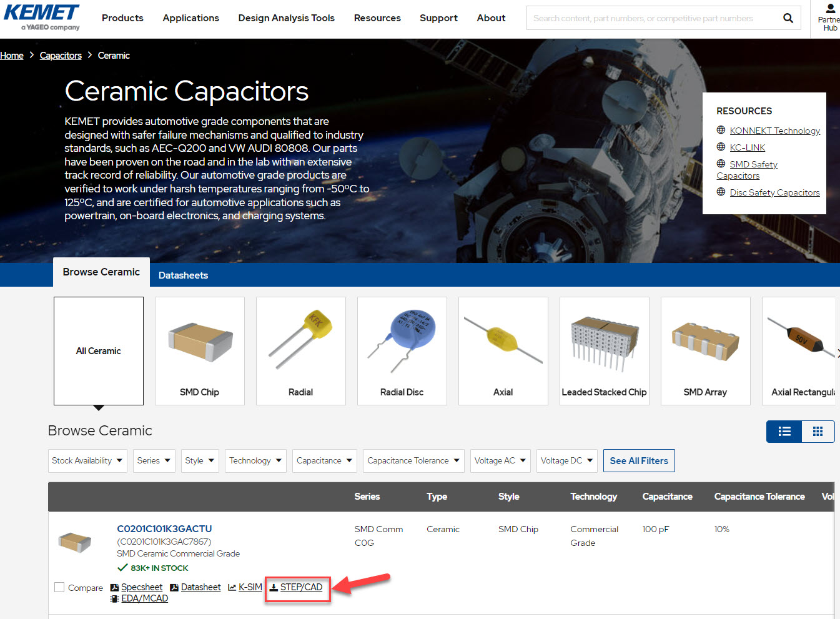Click the KEMET logo

[x=42, y=17]
